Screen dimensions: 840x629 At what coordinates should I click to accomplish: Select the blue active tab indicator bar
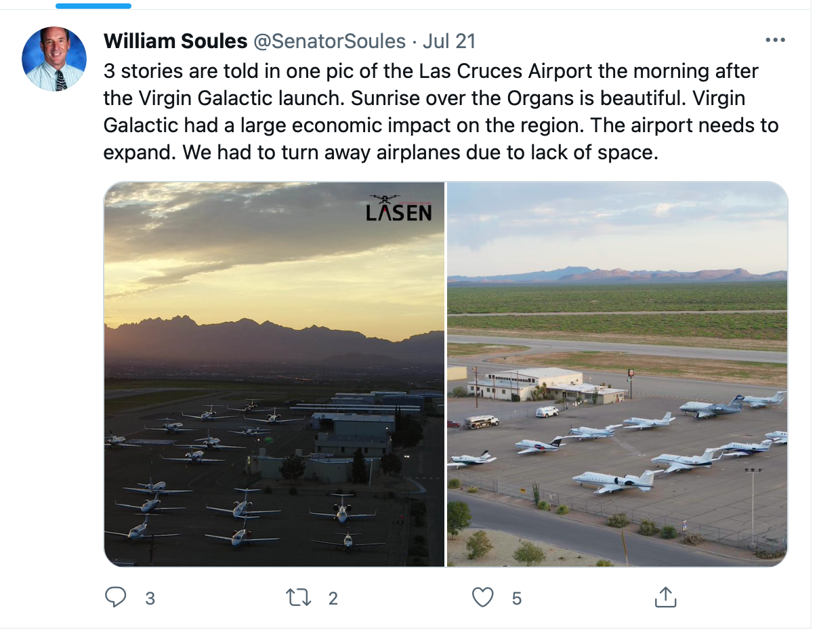[x=93, y=6]
